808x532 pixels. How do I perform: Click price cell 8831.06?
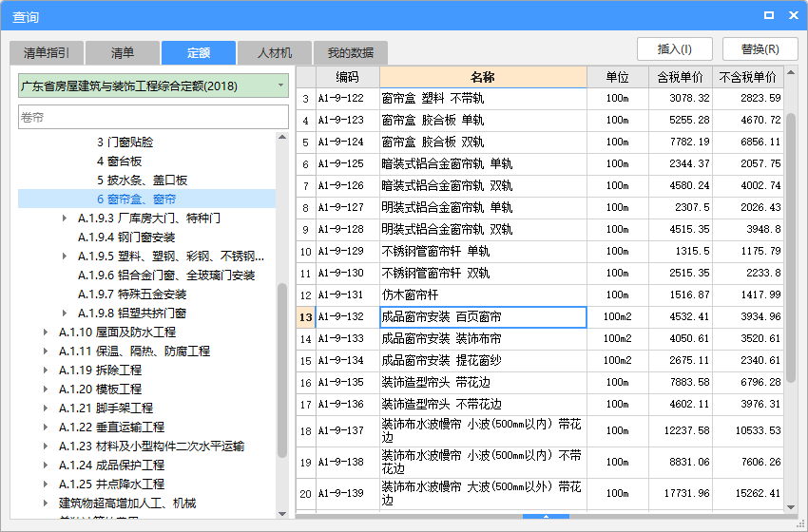(x=681, y=463)
